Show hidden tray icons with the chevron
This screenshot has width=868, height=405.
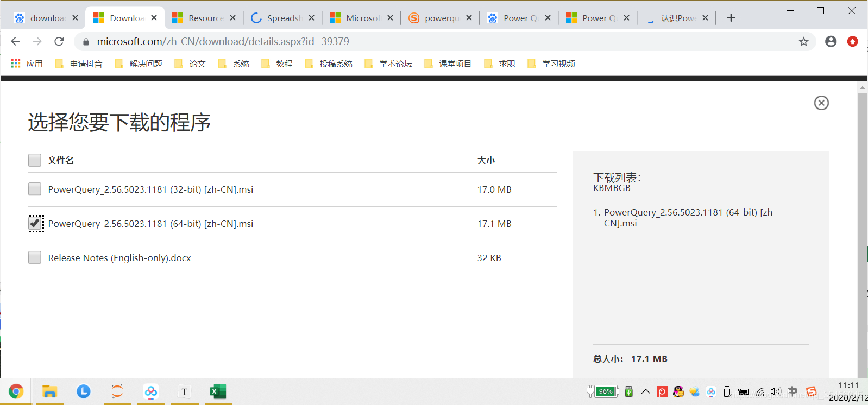646,391
